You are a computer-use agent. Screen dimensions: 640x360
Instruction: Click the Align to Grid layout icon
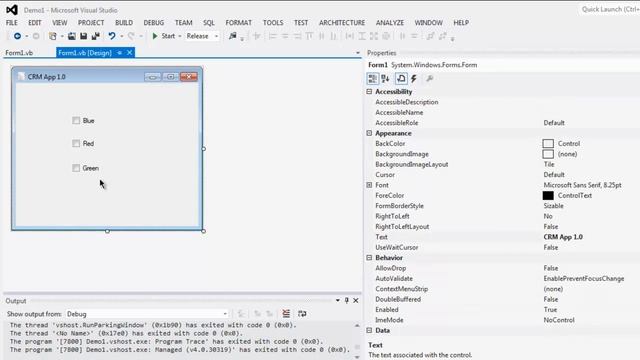pyautogui.click(x=256, y=36)
